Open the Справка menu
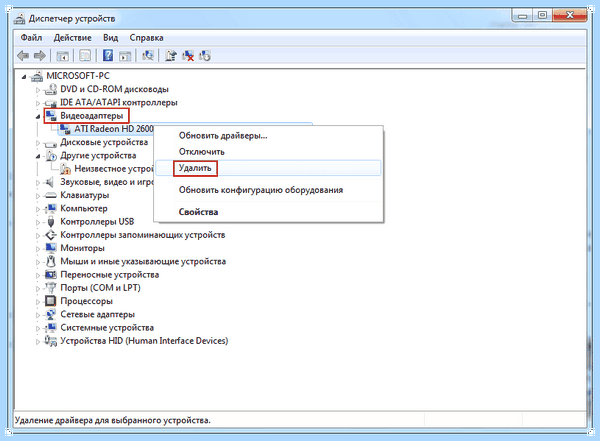 click(x=146, y=38)
